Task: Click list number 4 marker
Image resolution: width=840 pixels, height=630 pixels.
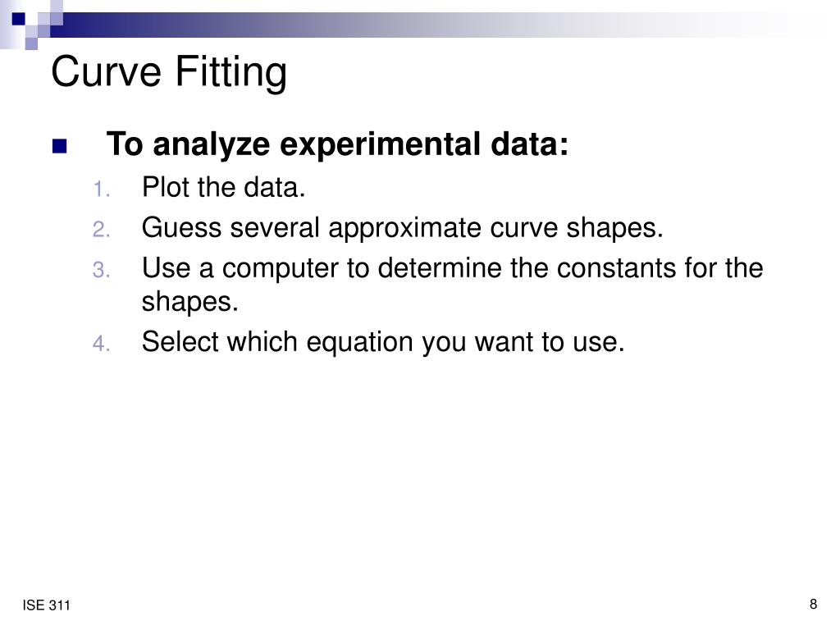Action: click(101, 344)
